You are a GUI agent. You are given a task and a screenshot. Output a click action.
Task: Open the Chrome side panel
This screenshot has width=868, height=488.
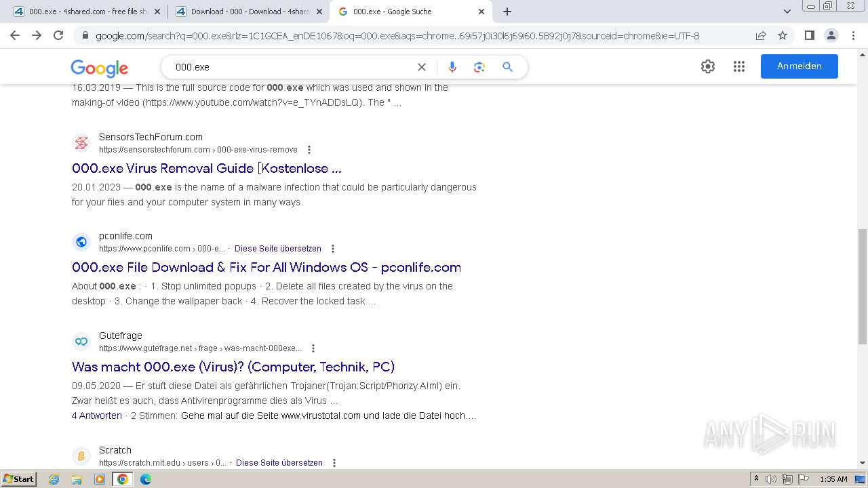point(809,36)
